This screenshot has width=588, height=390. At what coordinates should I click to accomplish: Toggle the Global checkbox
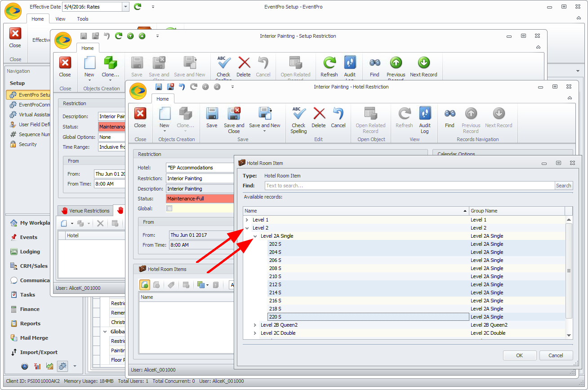(x=169, y=208)
